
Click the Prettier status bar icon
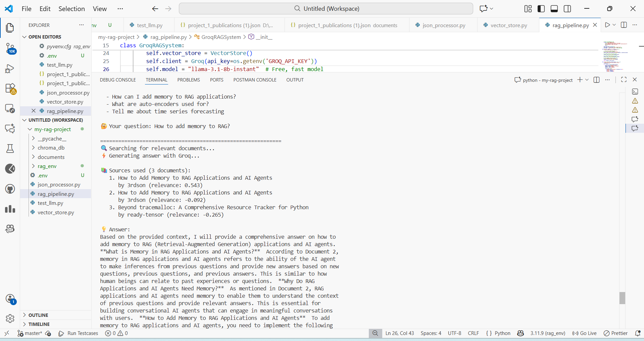pos(615,333)
